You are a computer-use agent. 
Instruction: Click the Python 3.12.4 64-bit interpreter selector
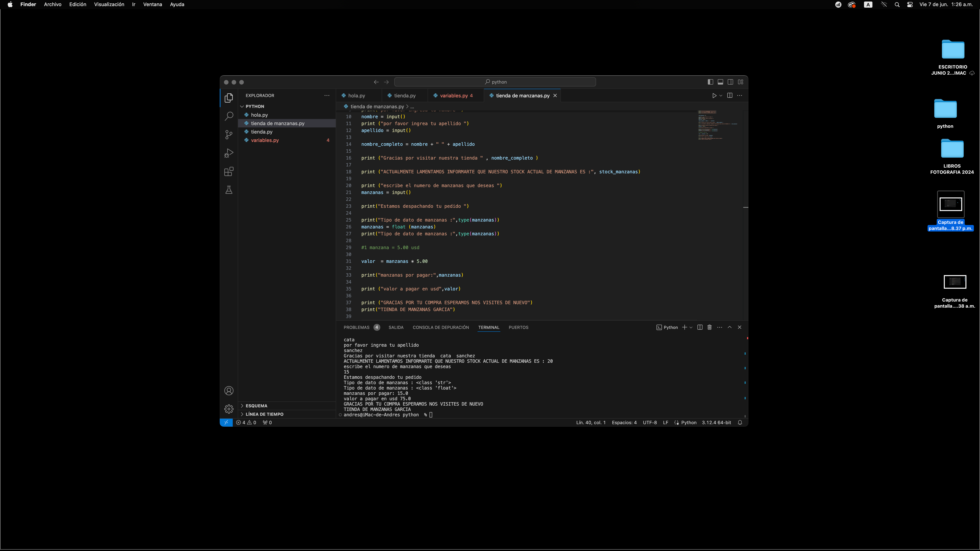click(716, 422)
